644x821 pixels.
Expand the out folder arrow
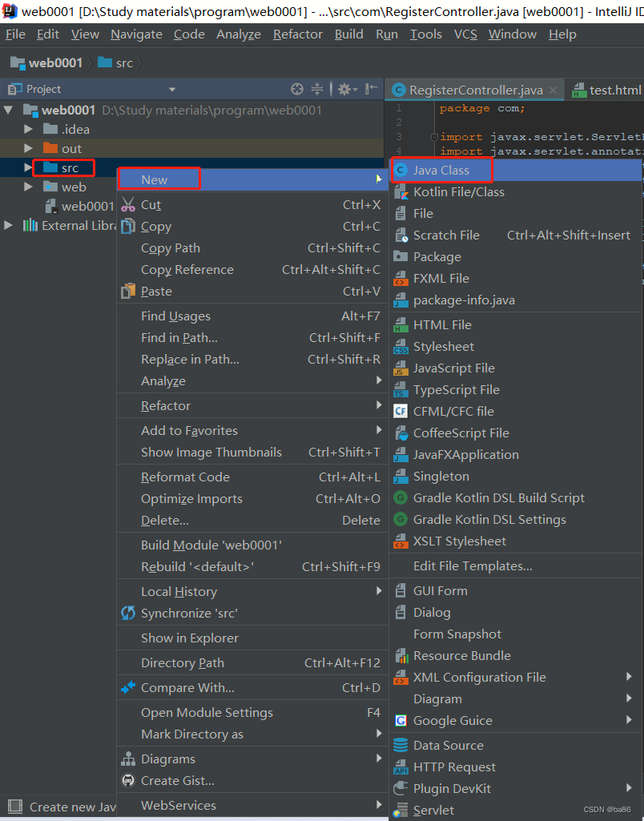click(28, 149)
